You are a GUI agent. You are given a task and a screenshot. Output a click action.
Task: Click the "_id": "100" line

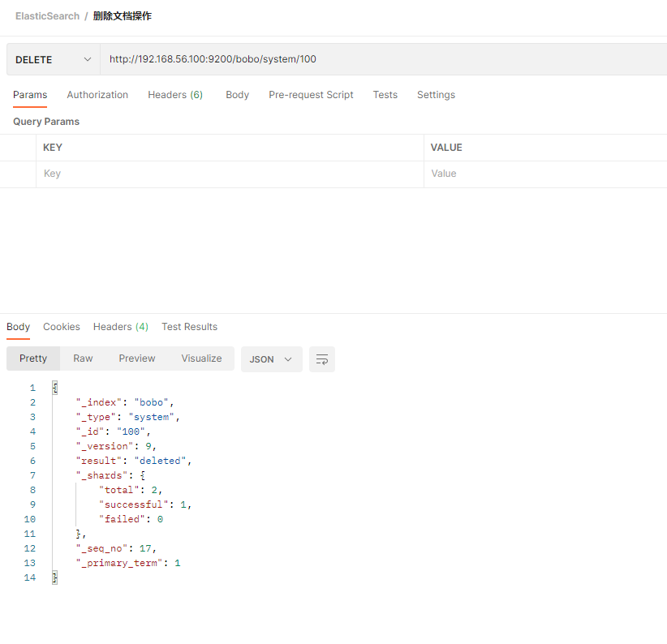(113, 431)
